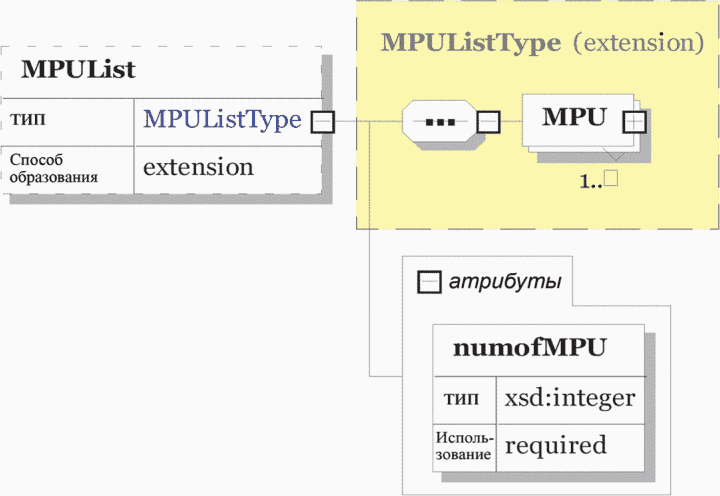Click the extension derivation value

point(198,167)
